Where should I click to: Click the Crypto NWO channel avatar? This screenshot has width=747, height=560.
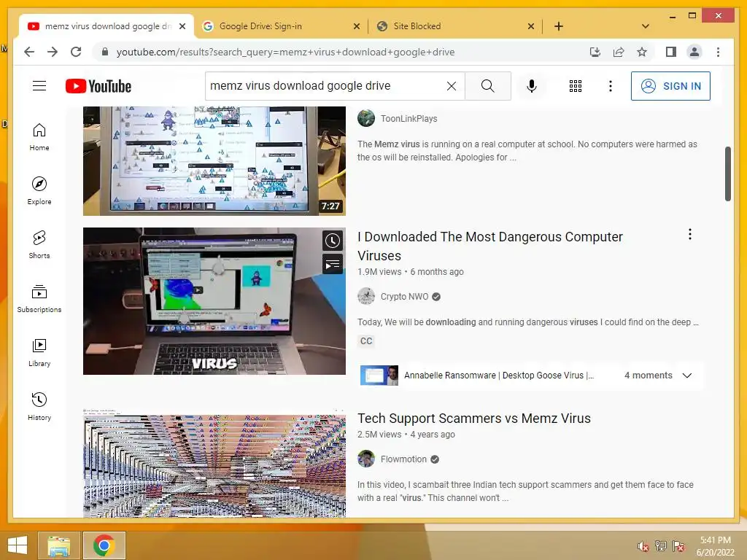pyautogui.click(x=366, y=296)
